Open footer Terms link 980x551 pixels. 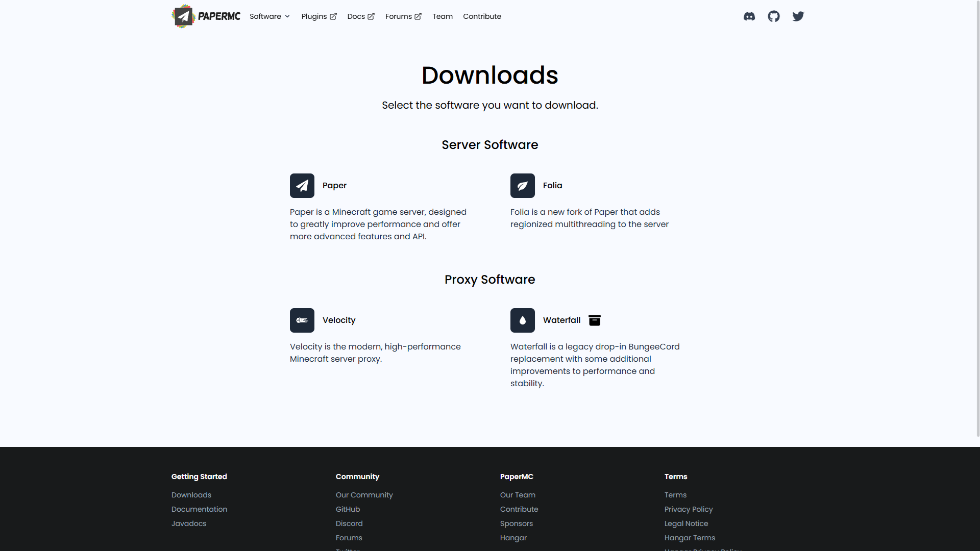click(x=675, y=495)
